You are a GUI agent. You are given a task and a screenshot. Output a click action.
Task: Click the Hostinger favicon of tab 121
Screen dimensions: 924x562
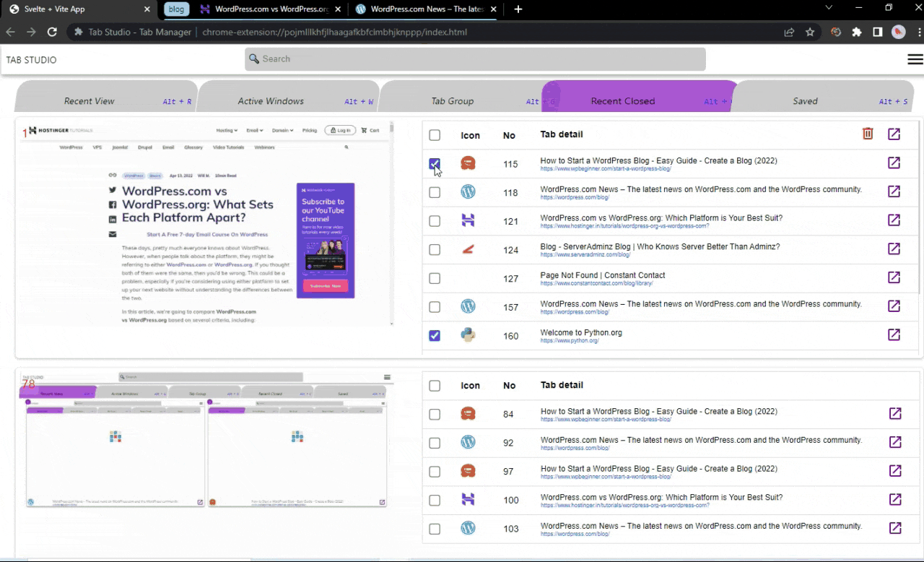click(468, 220)
